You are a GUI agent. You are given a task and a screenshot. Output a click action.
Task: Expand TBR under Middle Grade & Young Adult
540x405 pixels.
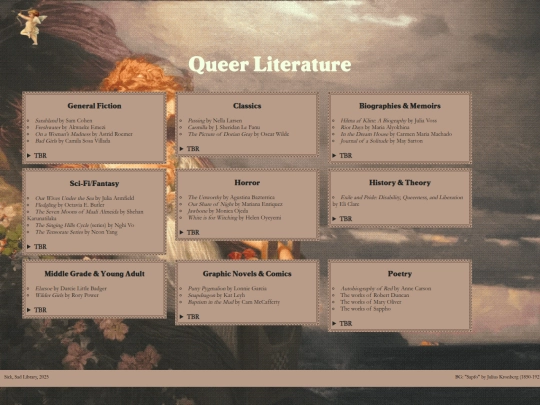[37, 310]
